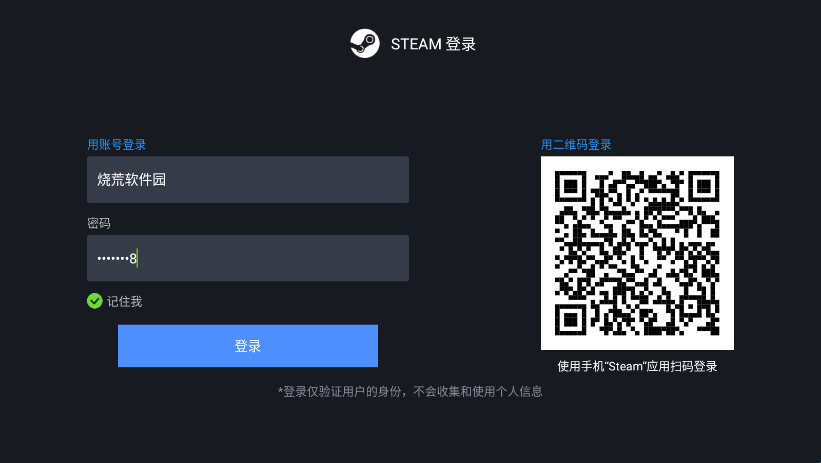Click the QR code's lower-left finder square
Screen dimensions: 821x463
click(570, 320)
